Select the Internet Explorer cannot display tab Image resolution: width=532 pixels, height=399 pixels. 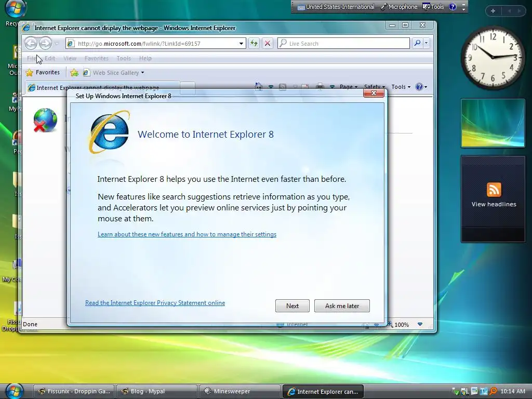click(102, 87)
